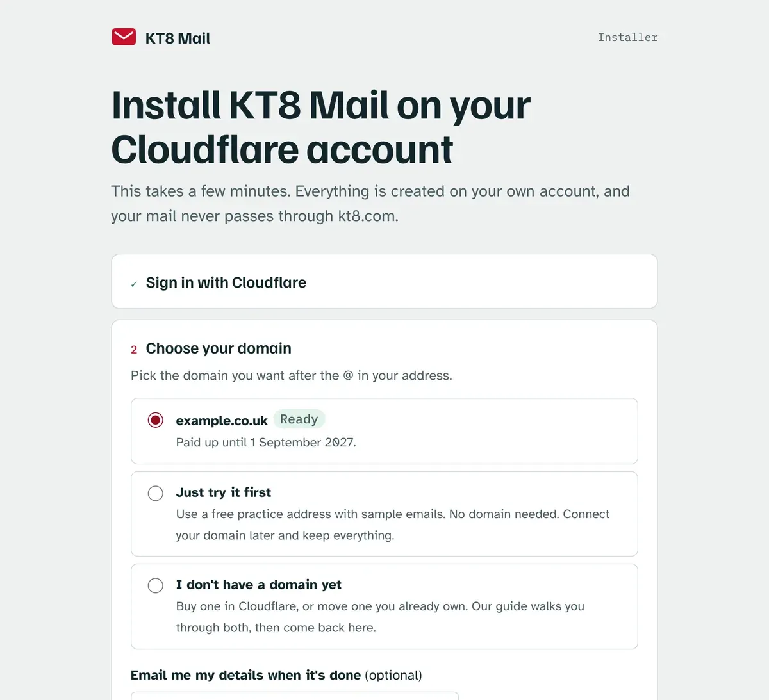Click the I don't have a domain yet title
769x700 pixels.
point(259,585)
